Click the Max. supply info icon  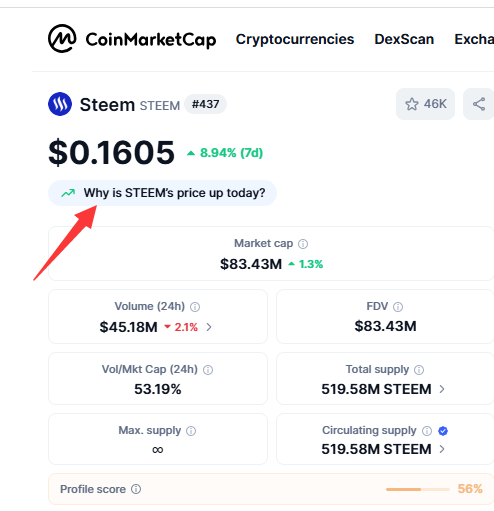click(191, 431)
